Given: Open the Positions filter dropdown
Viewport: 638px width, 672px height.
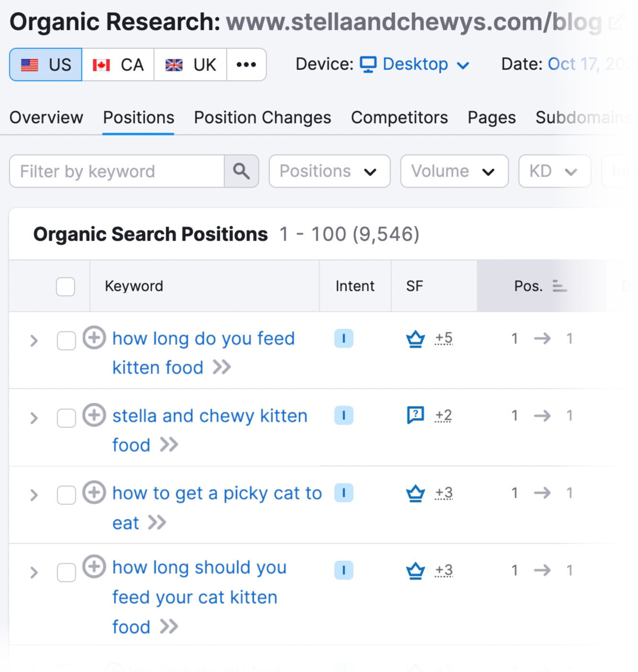Looking at the screenshot, I should click(330, 171).
